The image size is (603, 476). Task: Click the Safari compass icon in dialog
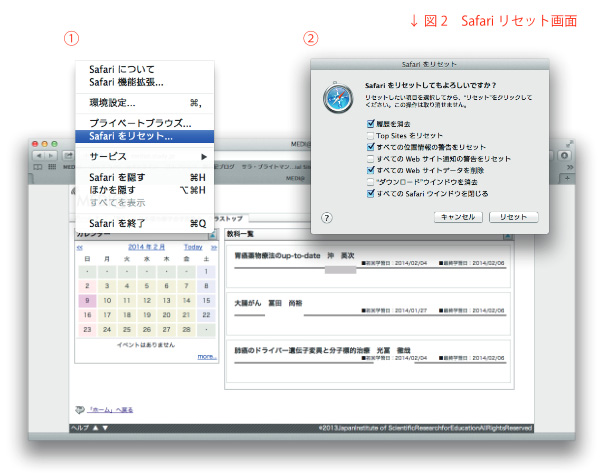point(335,104)
